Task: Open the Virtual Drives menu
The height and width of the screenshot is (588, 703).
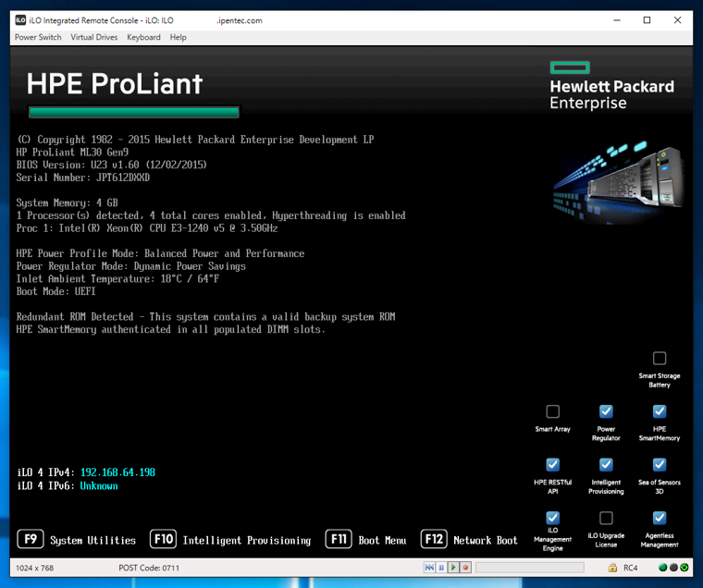Action: pos(94,37)
